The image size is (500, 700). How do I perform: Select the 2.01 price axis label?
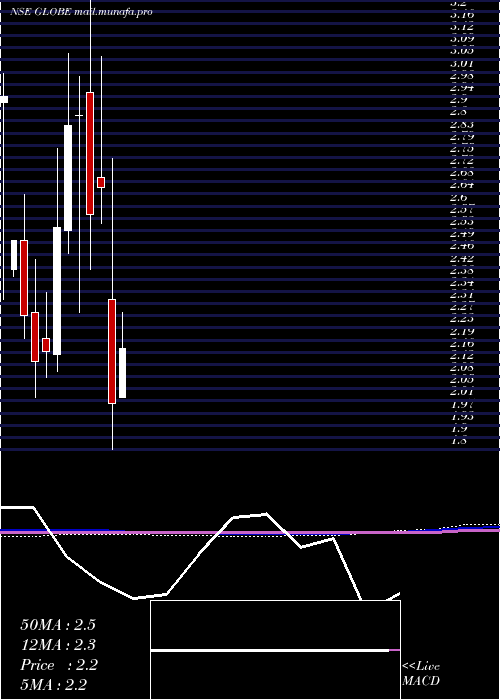[x=462, y=392]
